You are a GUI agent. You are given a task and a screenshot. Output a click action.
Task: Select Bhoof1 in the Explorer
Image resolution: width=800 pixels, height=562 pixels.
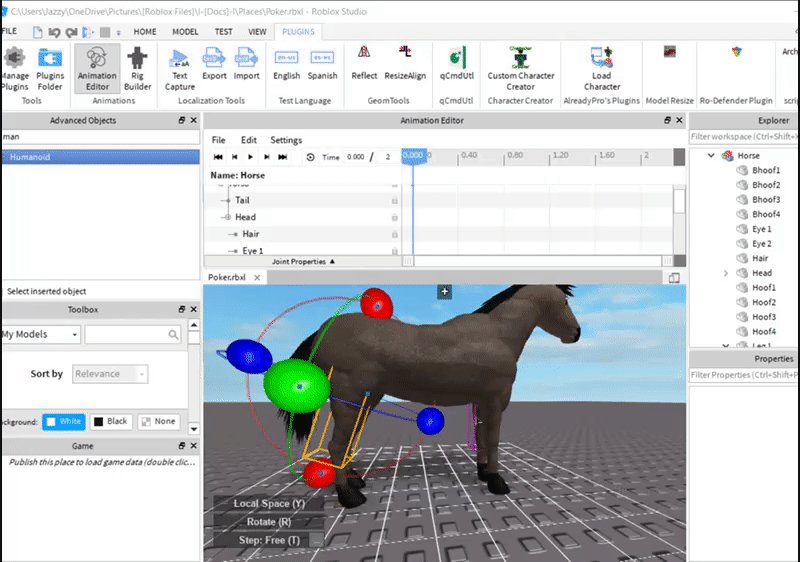[x=766, y=170]
